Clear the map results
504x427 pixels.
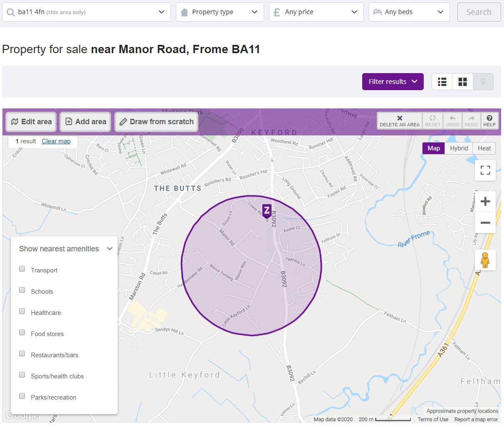click(x=56, y=141)
